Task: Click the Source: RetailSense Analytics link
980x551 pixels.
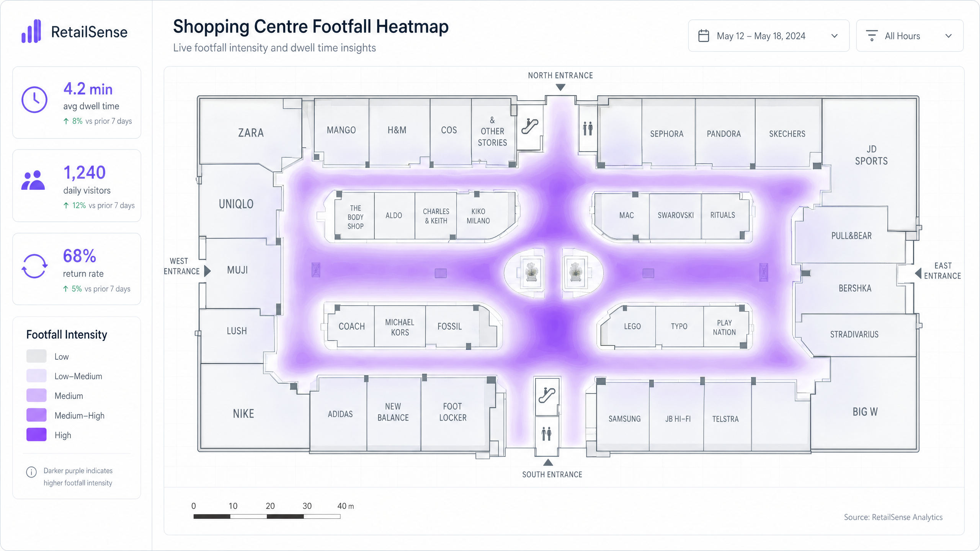Action: tap(893, 517)
